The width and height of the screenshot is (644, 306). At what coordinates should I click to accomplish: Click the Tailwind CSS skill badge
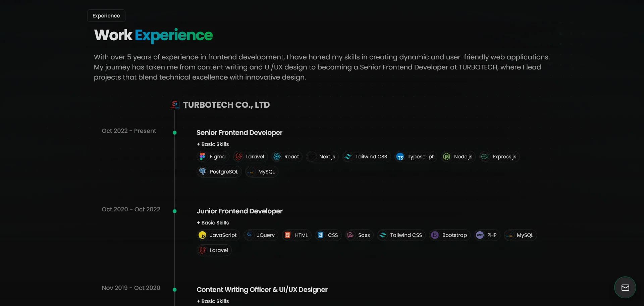[x=366, y=156]
